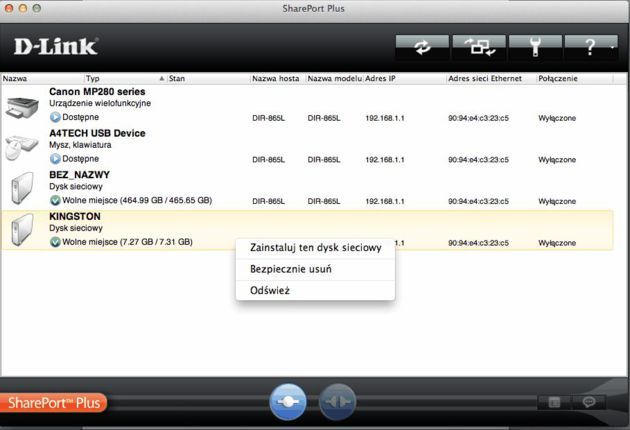Click Wolne miejsce 7.27 GB text
Screen dimensions: 630x430
click(x=127, y=242)
